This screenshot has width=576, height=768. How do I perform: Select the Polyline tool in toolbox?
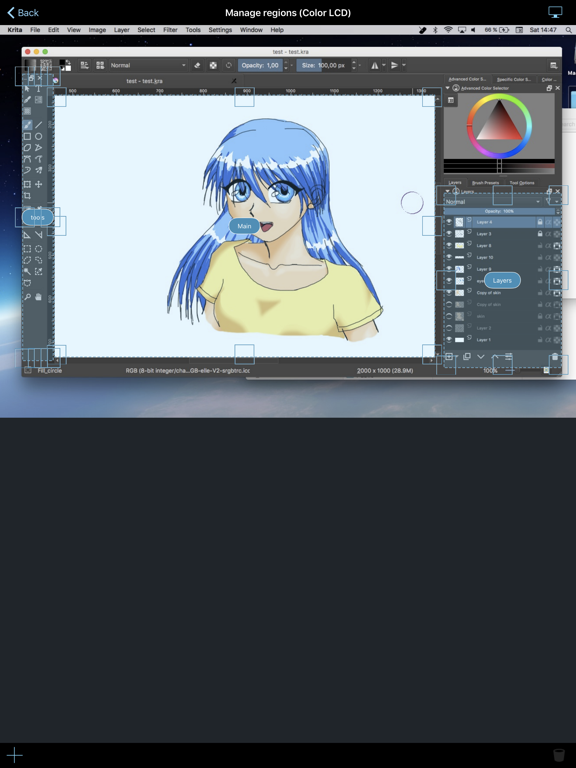pos(39,148)
